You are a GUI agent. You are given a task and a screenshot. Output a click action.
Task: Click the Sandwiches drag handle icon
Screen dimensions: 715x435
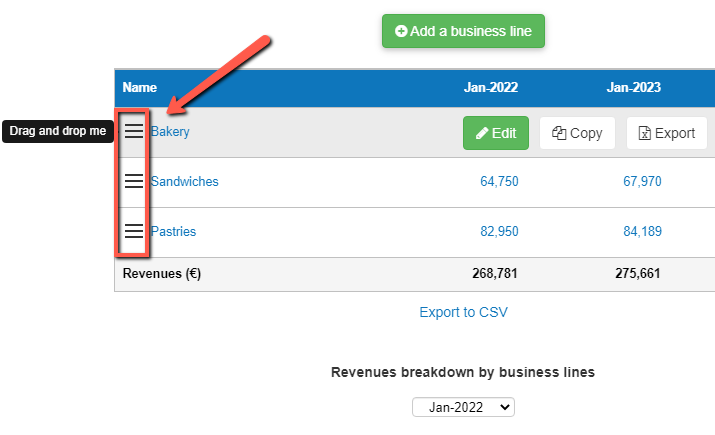click(x=134, y=182)
